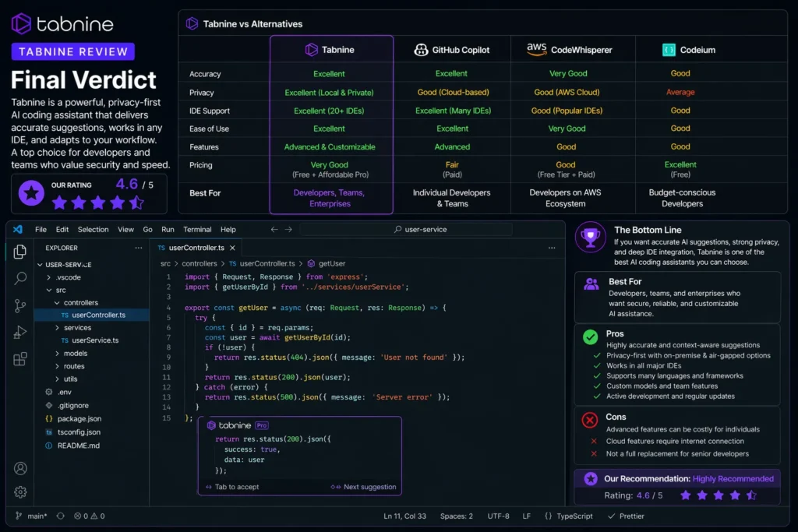The image size is (798, 532).
Task: Click the GitHub Copilot logo icon
Action: 421,50
